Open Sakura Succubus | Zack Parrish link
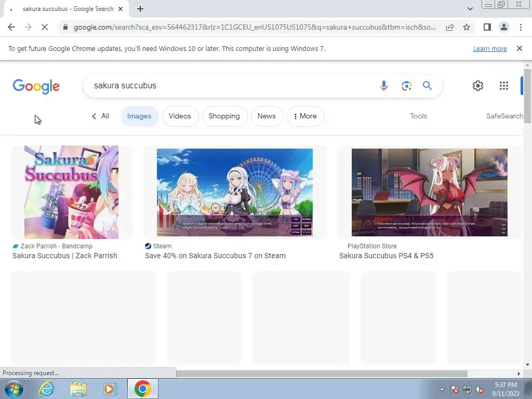This screenshot has height=399, width=532. [x=65, y=256]
